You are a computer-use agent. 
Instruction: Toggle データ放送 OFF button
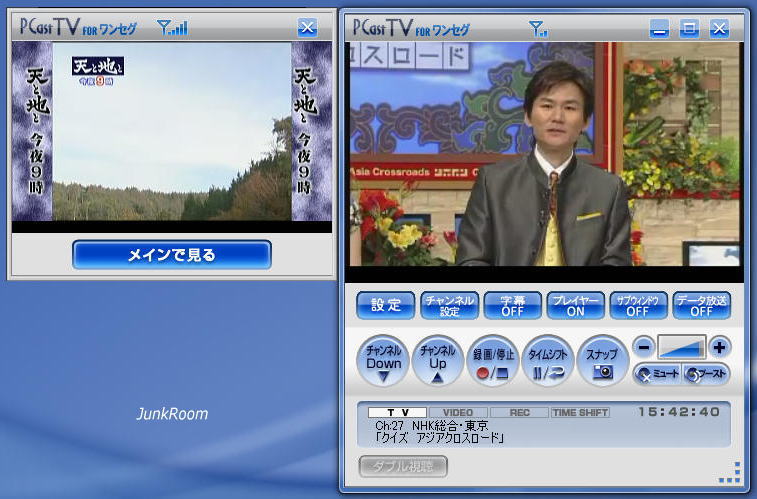(x=701, y=305)
